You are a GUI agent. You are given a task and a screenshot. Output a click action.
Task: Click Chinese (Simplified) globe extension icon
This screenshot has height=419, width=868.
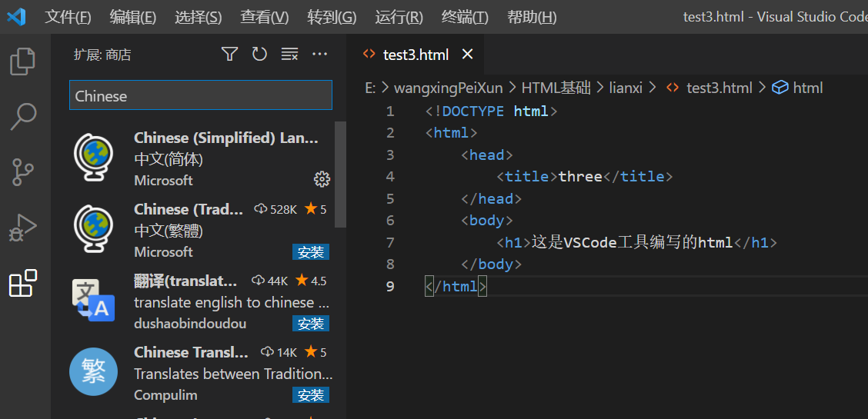click(x=94, y=158)
